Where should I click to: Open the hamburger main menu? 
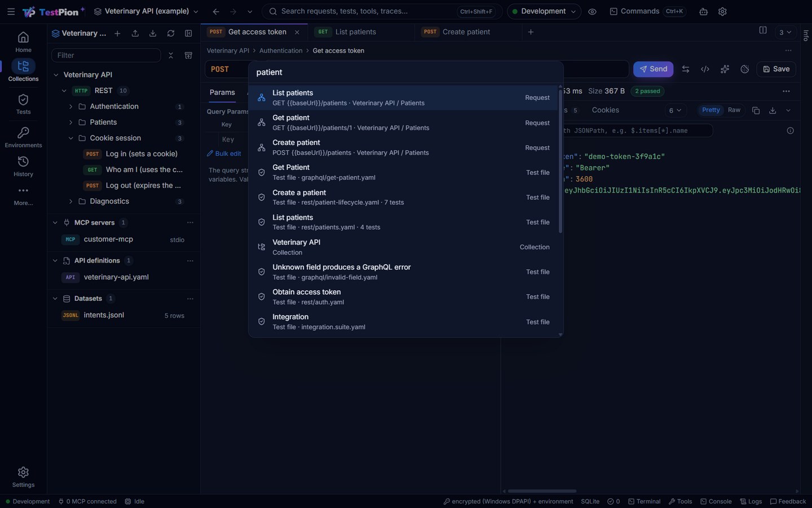[11, 11]
